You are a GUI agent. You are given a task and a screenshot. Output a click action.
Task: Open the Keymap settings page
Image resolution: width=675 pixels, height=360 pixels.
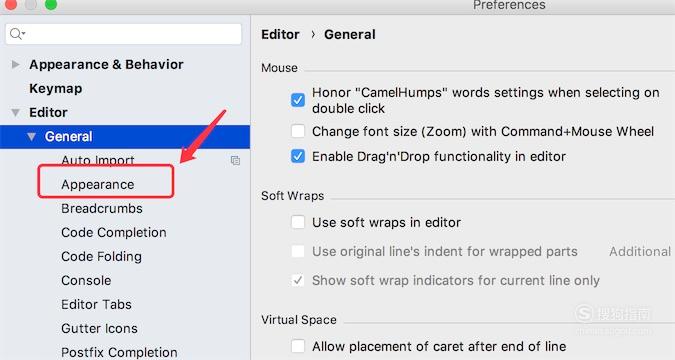click(56, 89)
